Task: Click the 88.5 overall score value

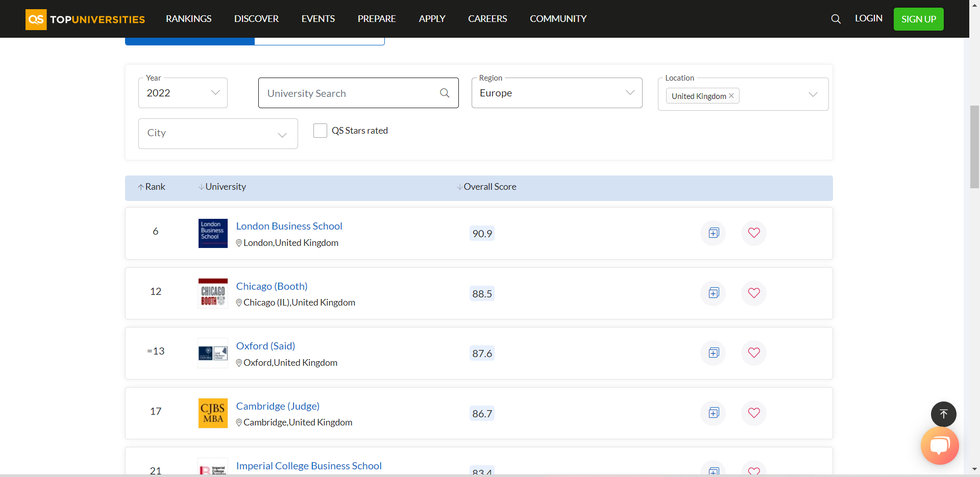Action: [x=482, y=294]
